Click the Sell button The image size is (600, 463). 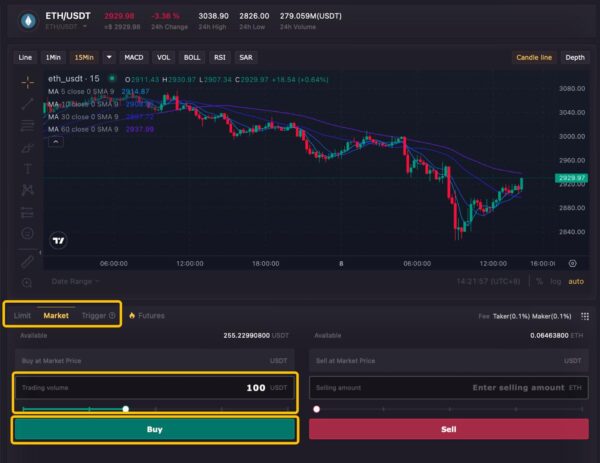click(448, 429)
